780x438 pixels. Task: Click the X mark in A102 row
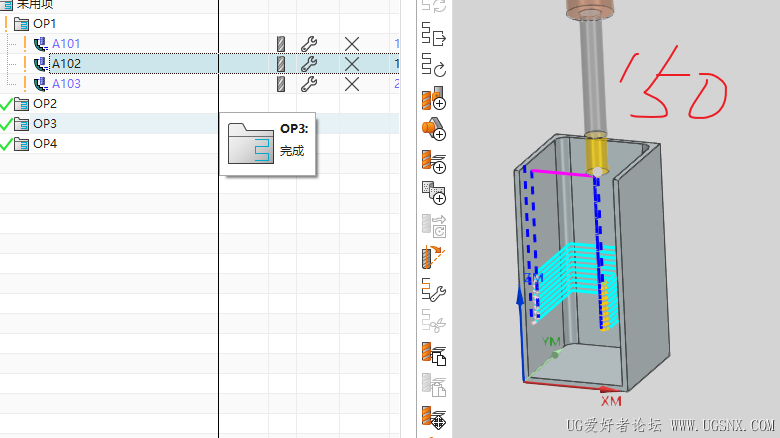(x=352, y=64)
